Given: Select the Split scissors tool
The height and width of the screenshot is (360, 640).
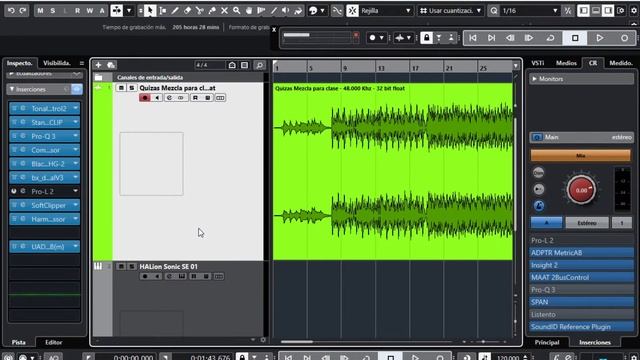Looking at the screenshot, I should tap(200, 11).
